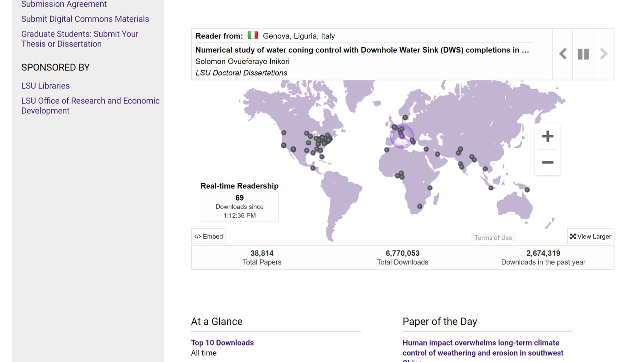Click the Submission Agreement link
The image size is (644, 362).
tap(64, 4)
